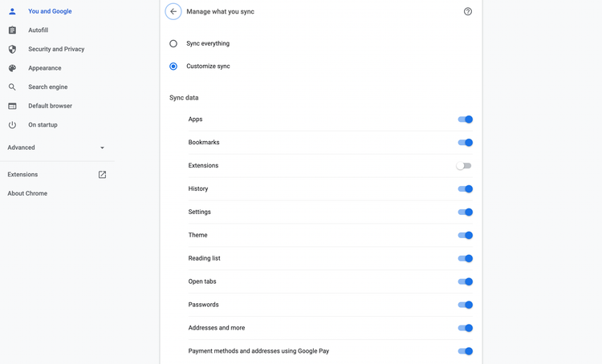The width and height of the screenshot is (602, 364).
Task: Open the Default browser settings page
Action: tap(50, 106)
